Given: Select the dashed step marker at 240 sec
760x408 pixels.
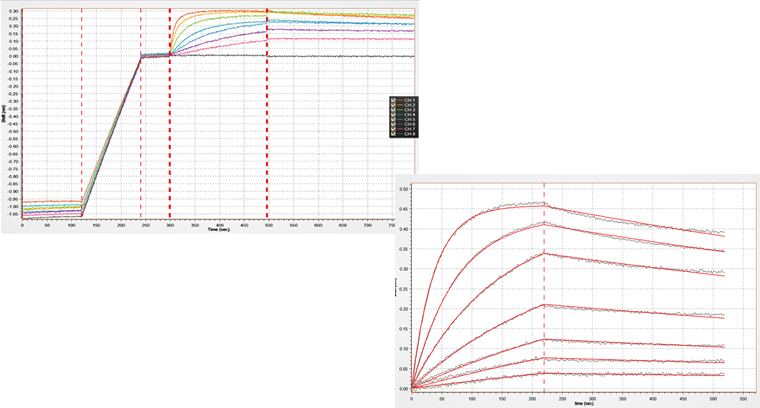Looking at the screenshot, I should point(140,150).
